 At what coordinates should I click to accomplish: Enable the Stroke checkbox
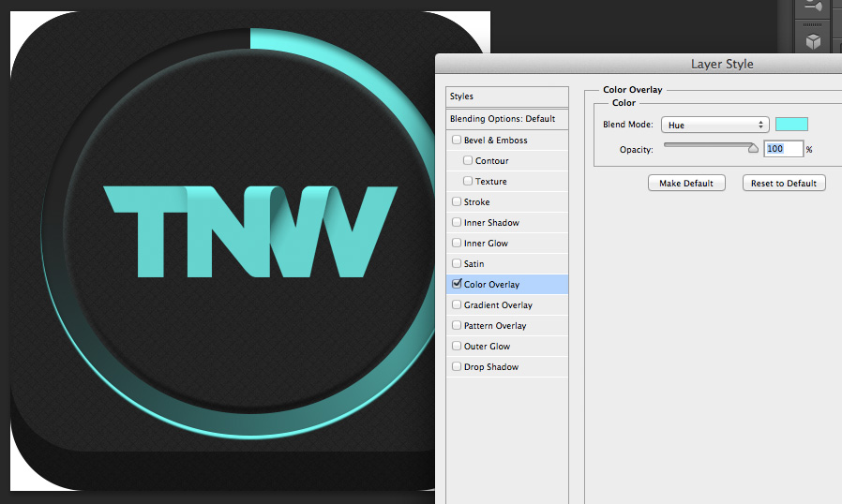click(x=457, y=201)
